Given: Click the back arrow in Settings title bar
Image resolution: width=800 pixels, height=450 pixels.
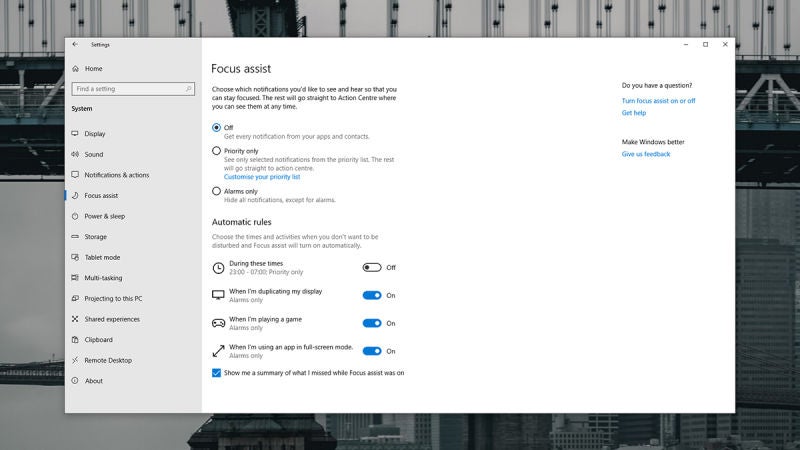Looking at the screenshot, I should (75, 44).
